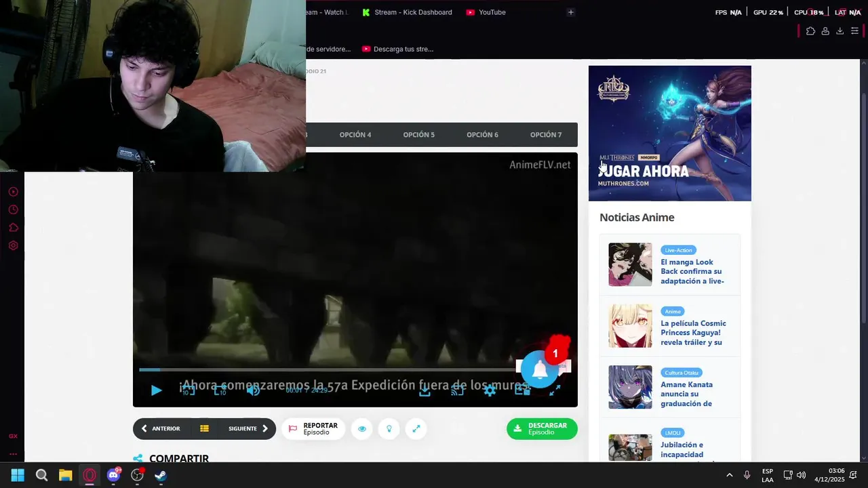Viewport: 868px width, 488px height.
Task: Open the sidebar player icon
Action: pos(13,192)
